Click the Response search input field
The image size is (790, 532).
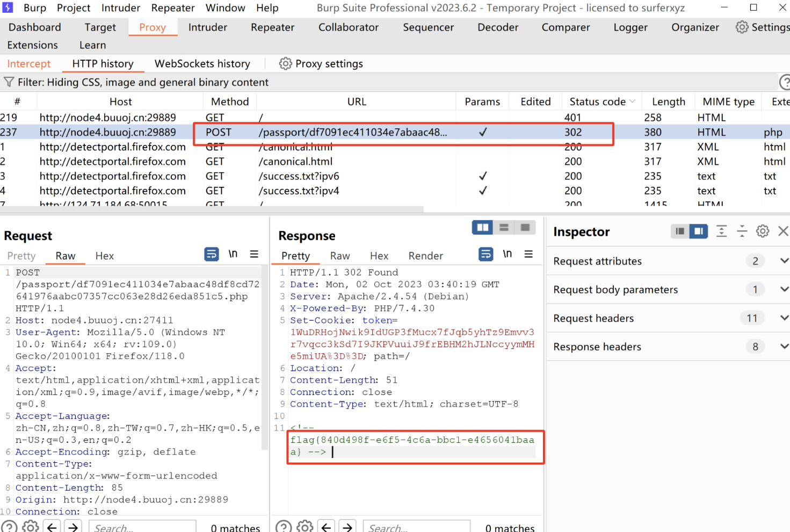tap(417, 527)
